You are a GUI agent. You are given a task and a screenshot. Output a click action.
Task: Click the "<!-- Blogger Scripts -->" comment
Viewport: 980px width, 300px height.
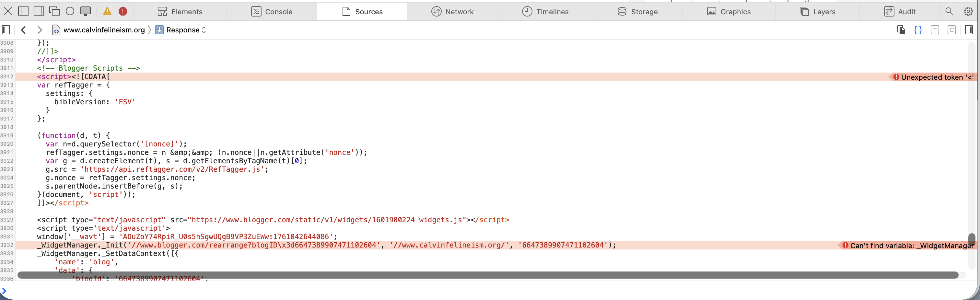[89, 68]
